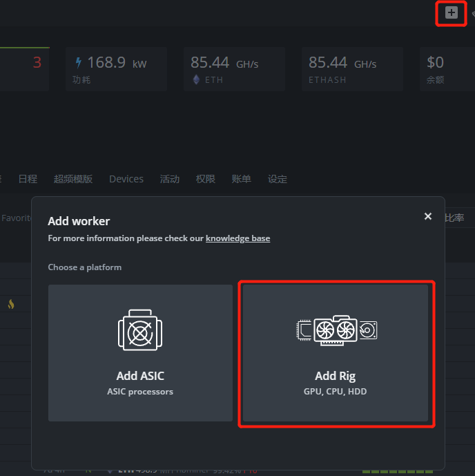The height and width of the screenshot is (476, 475).
Task: Switch to the 日程 tab
Action: click(28, 179)
